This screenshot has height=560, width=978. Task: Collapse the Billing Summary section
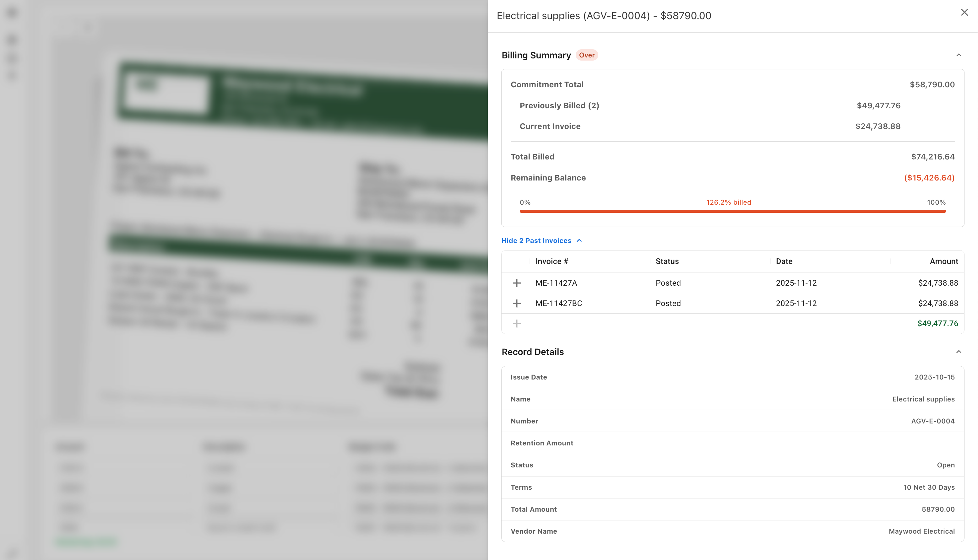[x=959, y=55]
